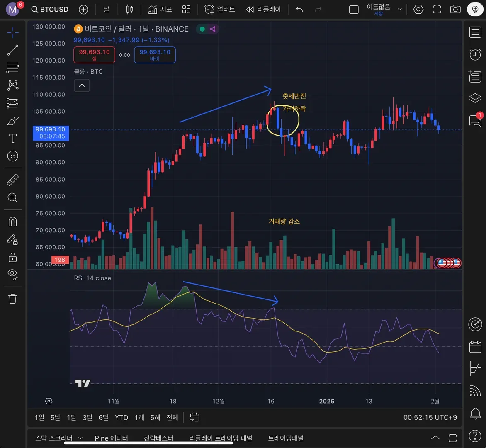Open the alerts clock panel
This screenshot has width=486, height=448.
pyautogui.click(x=475, y=55)
